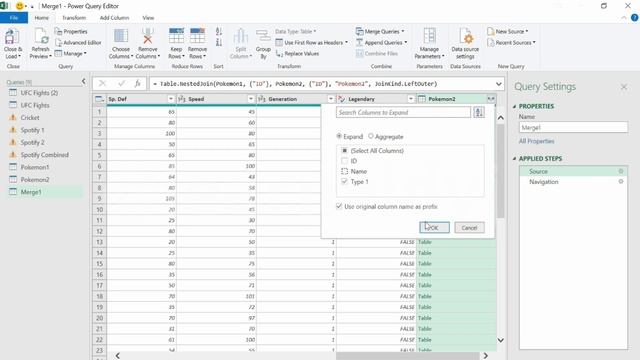Toggle the Select All Columns checkbox
Image resolution: width=640 pixels, height=360 pixels.
(344, 151)
